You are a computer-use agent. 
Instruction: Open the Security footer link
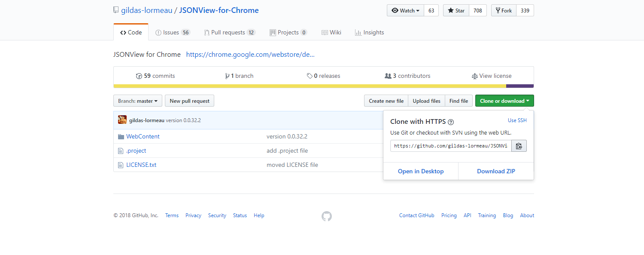217,215
